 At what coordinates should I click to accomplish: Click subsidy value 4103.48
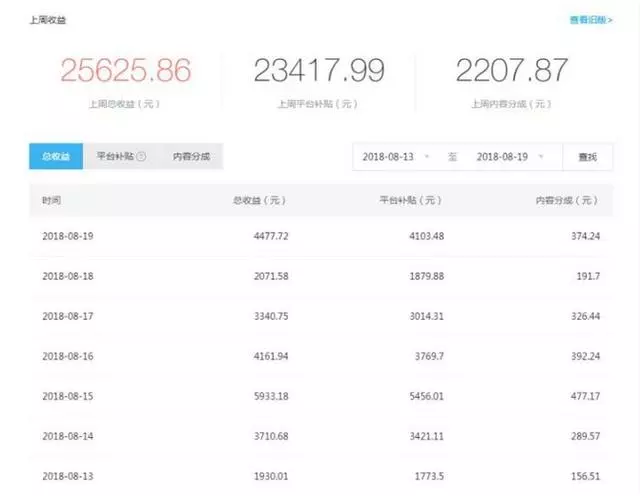pyautogui.click(x=427, y=236)
